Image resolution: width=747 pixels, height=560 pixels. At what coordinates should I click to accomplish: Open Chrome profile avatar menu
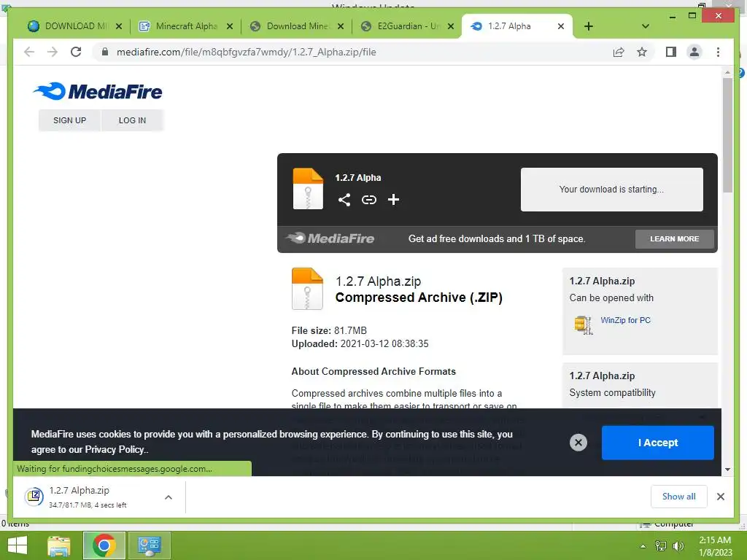[x=694, y=52]
